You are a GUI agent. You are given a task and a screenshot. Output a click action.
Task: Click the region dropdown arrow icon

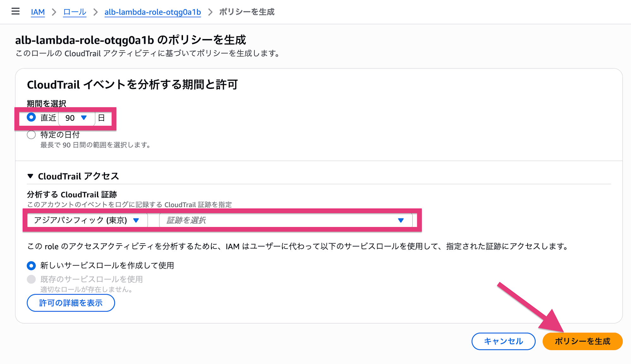tap(136, 220)
